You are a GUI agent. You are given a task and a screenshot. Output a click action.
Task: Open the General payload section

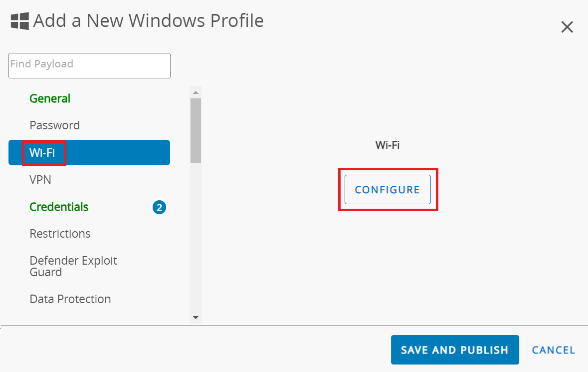(x=50, y=98)
